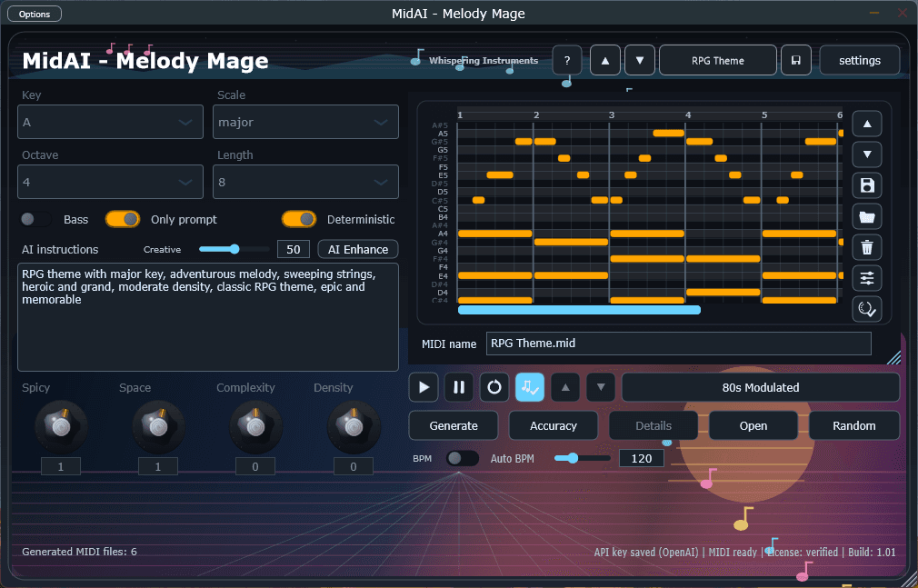Open the help question mark button

coord(567,60)
